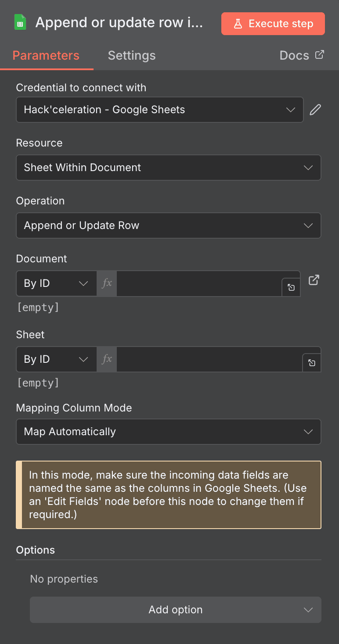Click the external-link icon next to Docs

coord(320,55)
